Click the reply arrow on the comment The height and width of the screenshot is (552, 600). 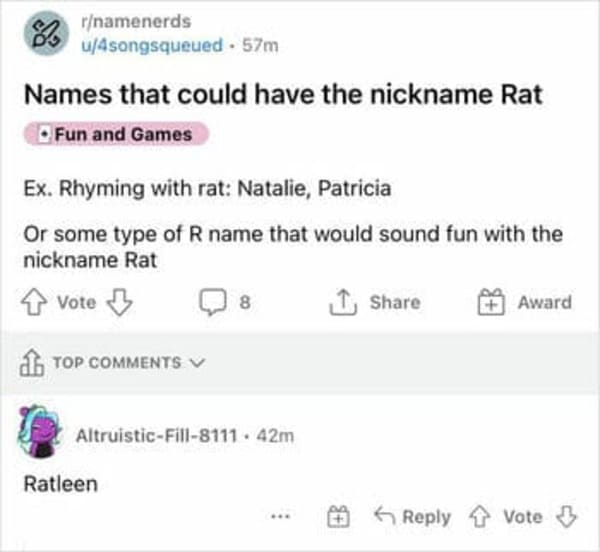pos(385,516)
